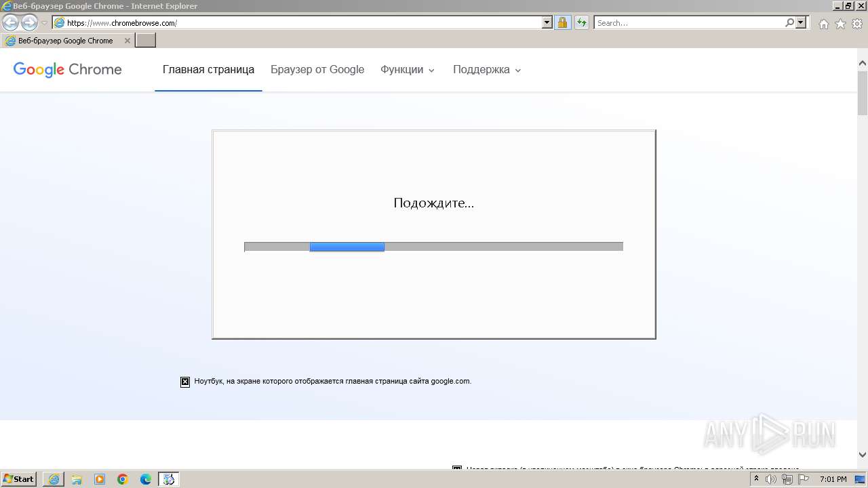This screenshot has height=488, width=868.
Task: Click the Google Chrome logo
Action: click(67, 69)
